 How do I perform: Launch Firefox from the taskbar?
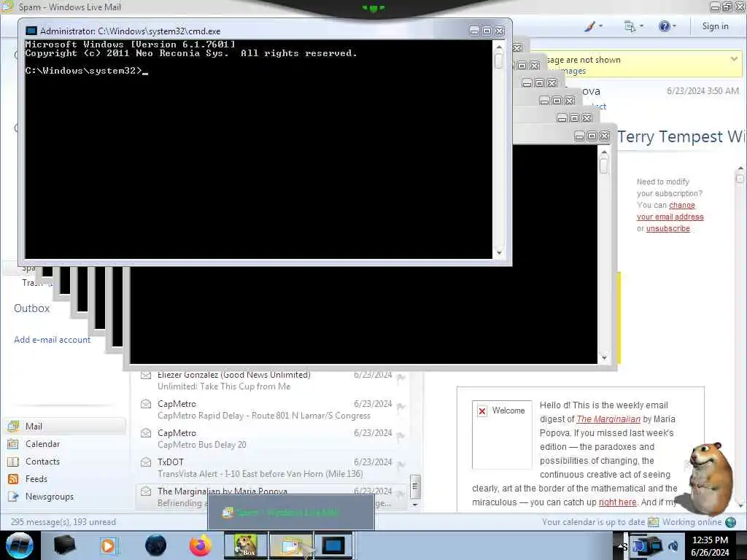pos(201,545)
